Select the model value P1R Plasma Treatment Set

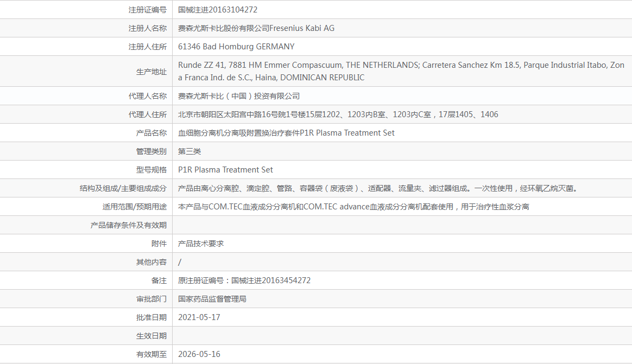225,170
